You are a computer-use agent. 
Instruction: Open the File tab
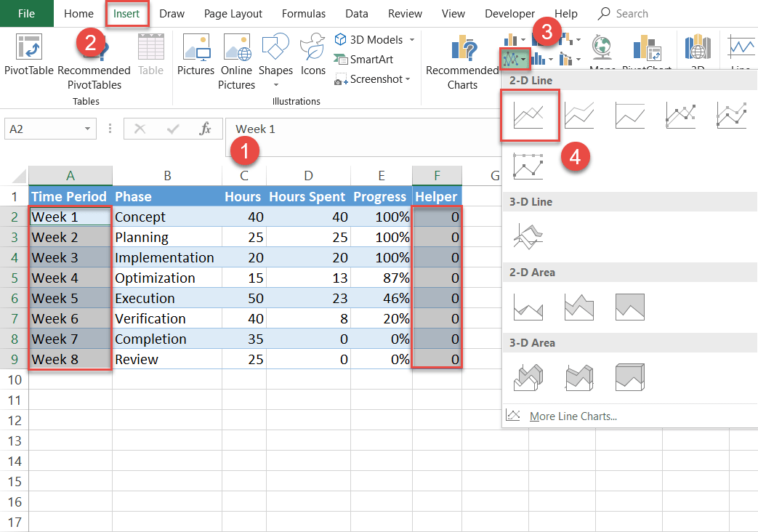27,14
